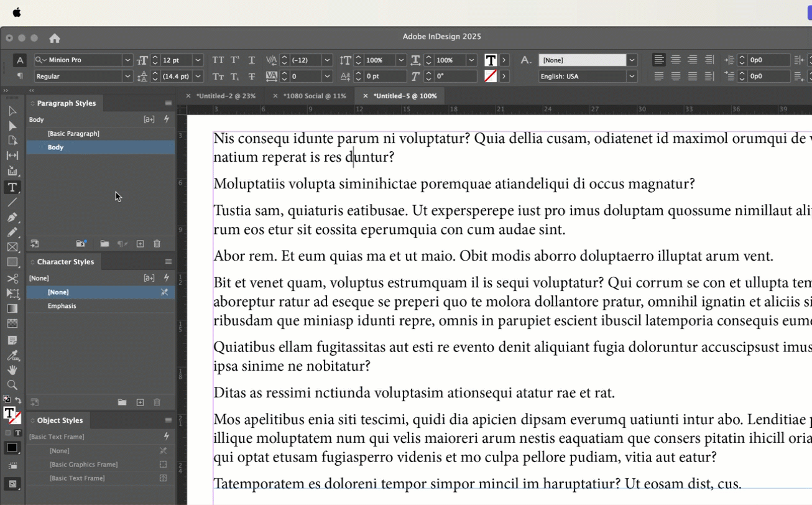
Task: Select the Line tool
Action: click(12, 203)
